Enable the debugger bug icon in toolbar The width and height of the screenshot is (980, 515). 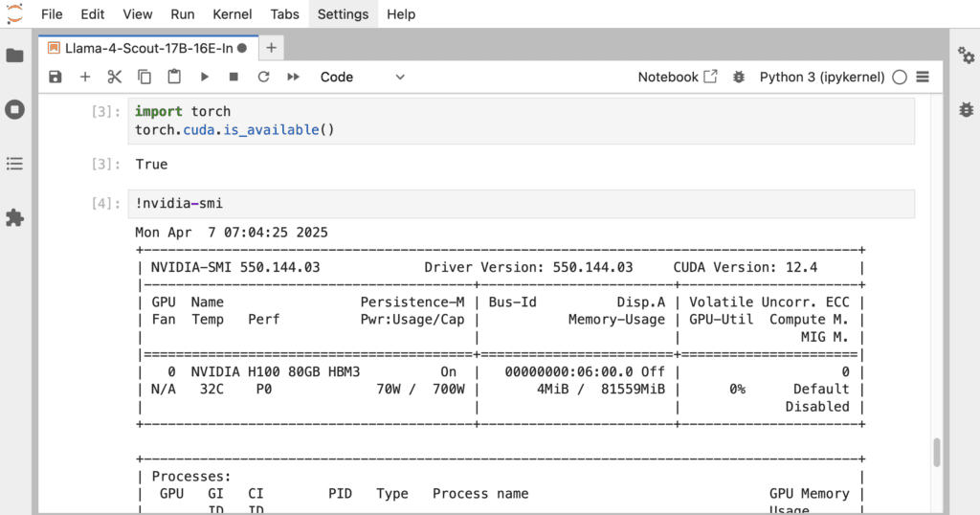[739, 77]
